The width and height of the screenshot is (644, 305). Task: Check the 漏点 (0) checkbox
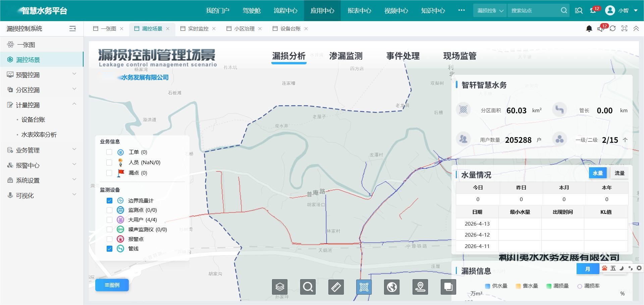point(109,173)
